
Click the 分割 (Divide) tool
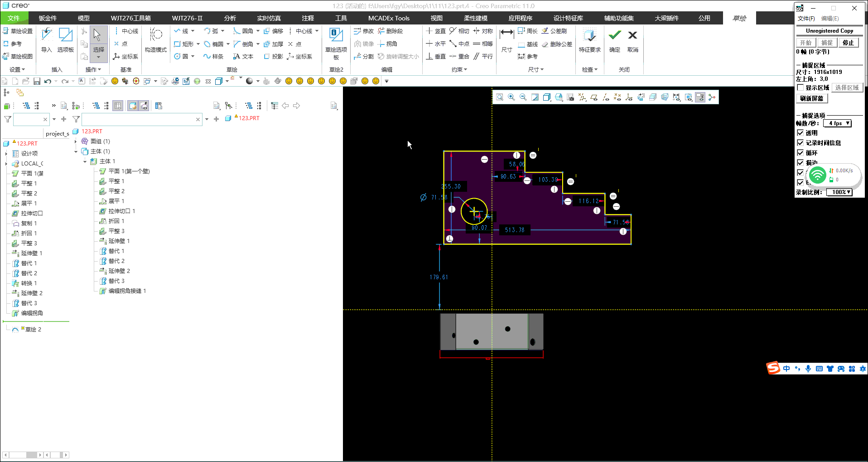364,56
